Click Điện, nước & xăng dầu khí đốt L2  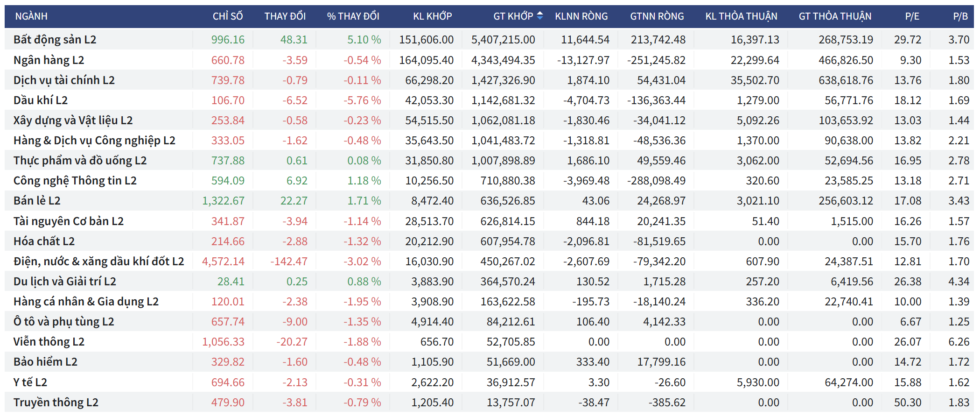(98, 262)
